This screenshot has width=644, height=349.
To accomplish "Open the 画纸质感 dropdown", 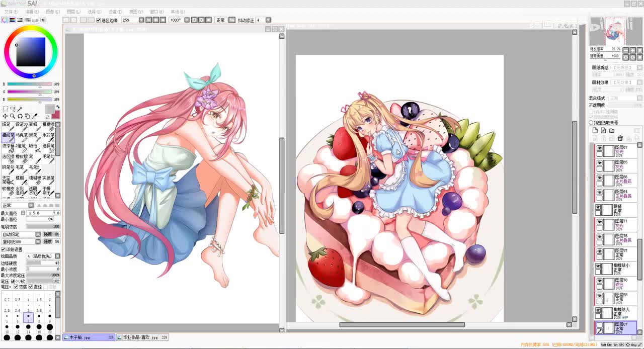I will pos(640,67).
